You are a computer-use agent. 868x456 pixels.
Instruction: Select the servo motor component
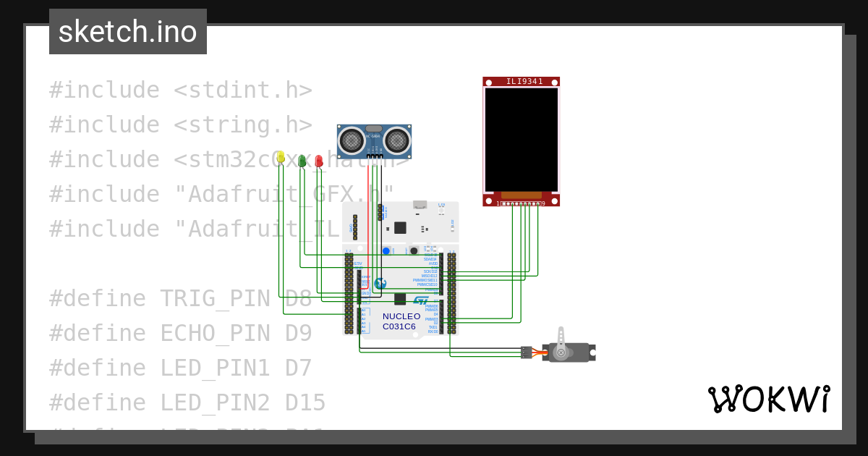pyautogui.click(x=569, y=352)
